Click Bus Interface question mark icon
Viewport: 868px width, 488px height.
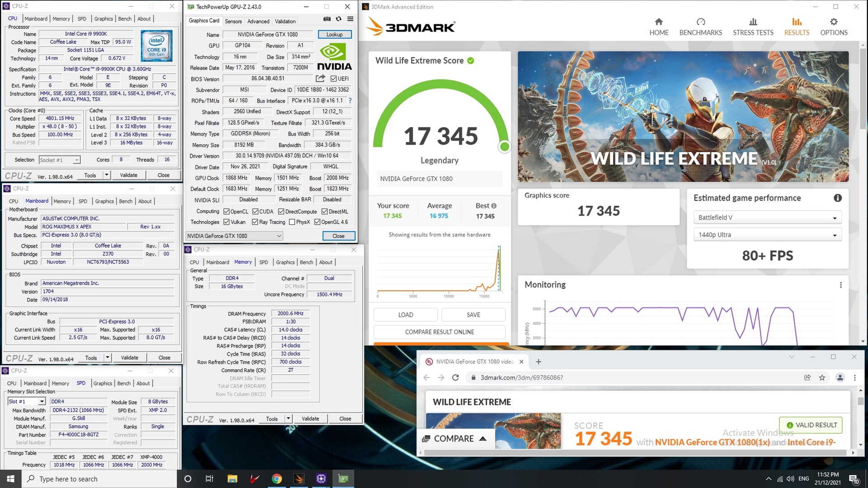[350, 101]
